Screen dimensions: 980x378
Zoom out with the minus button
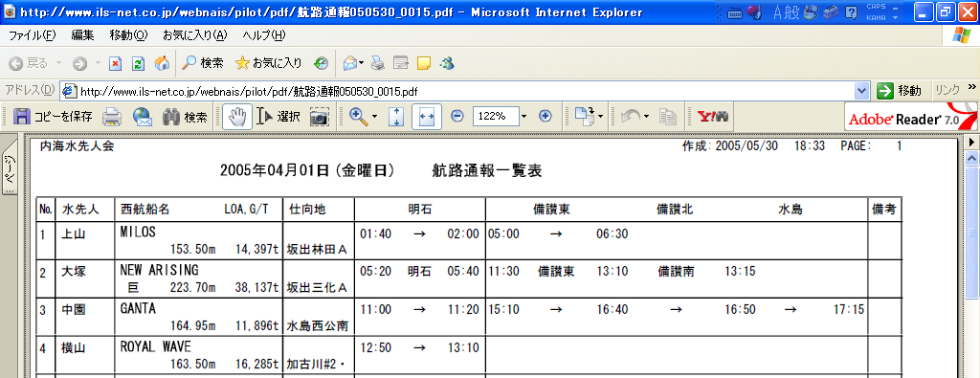[457, 116]
